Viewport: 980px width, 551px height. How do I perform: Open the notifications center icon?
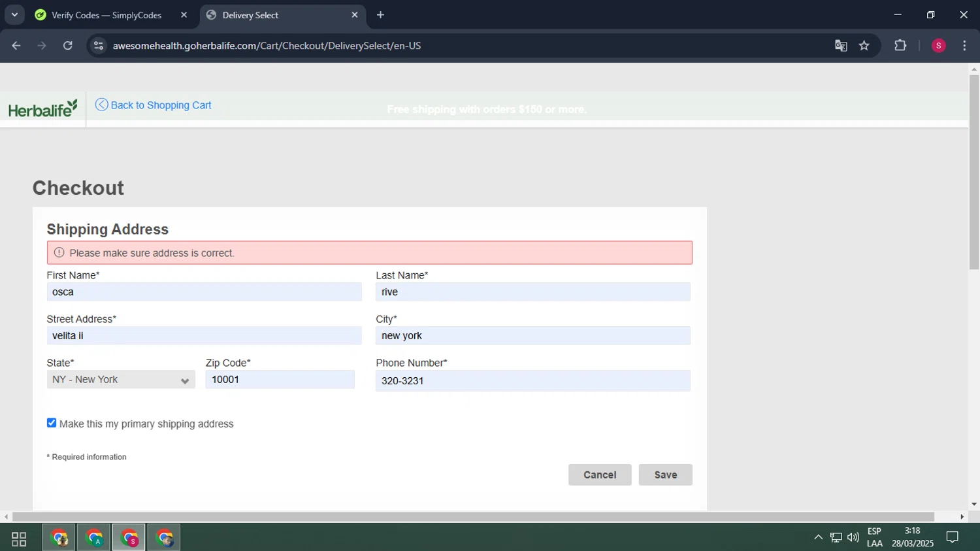953,538
